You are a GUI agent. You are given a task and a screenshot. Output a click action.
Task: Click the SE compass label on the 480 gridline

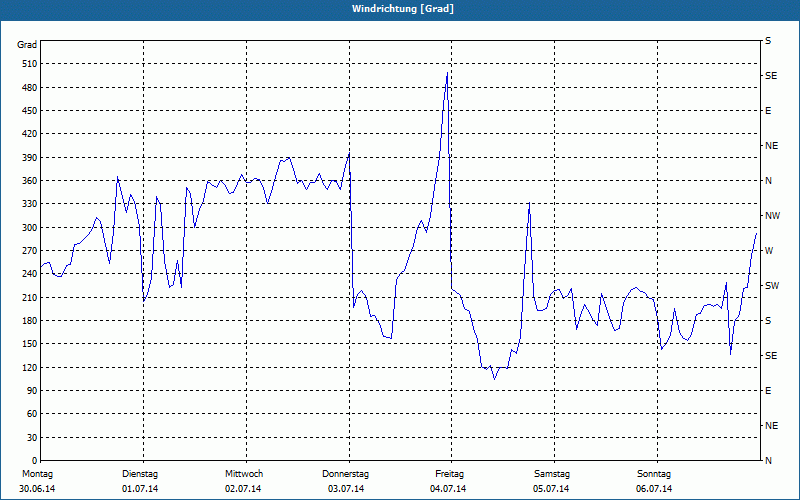point(771,76)
